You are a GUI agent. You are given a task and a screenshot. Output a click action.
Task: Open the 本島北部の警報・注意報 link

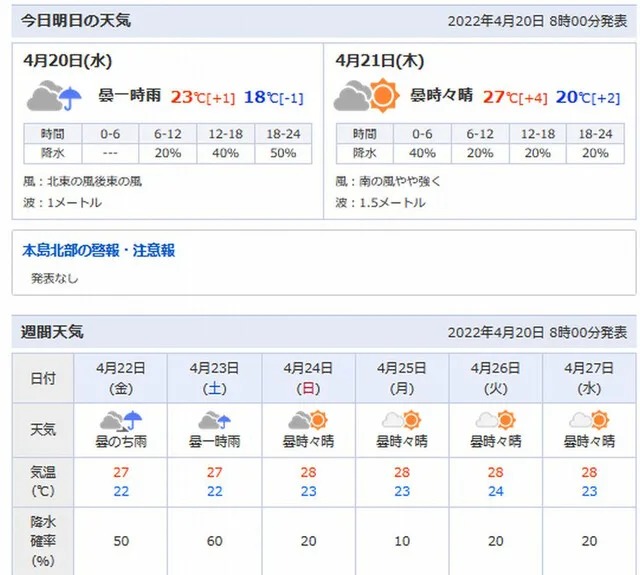coord(99,251)
